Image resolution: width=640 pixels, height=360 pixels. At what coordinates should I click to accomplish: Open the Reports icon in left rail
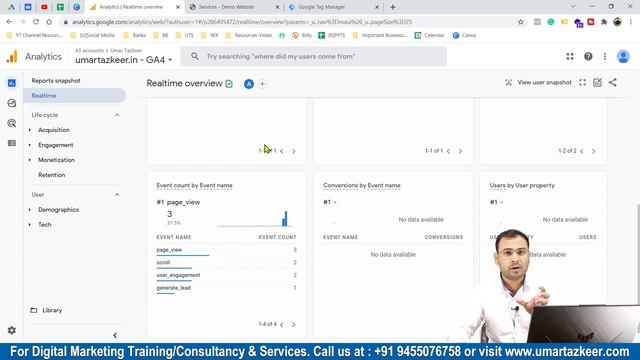coord(11,83)
